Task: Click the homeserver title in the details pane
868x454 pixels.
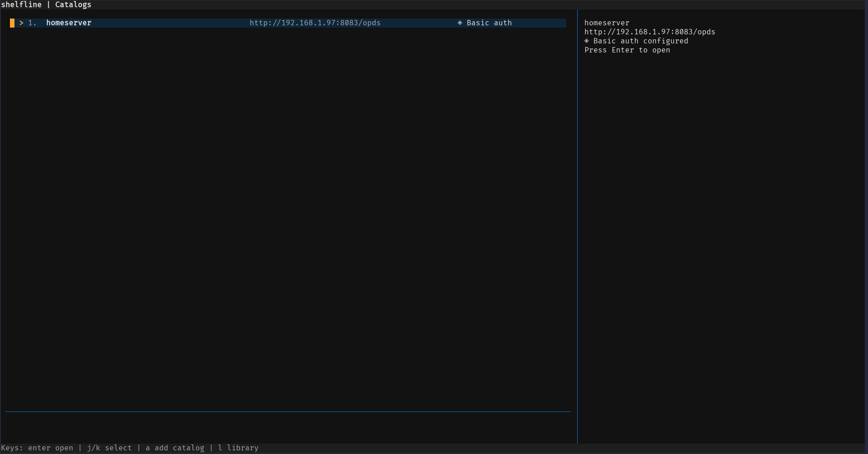Action: pos(607,23)
